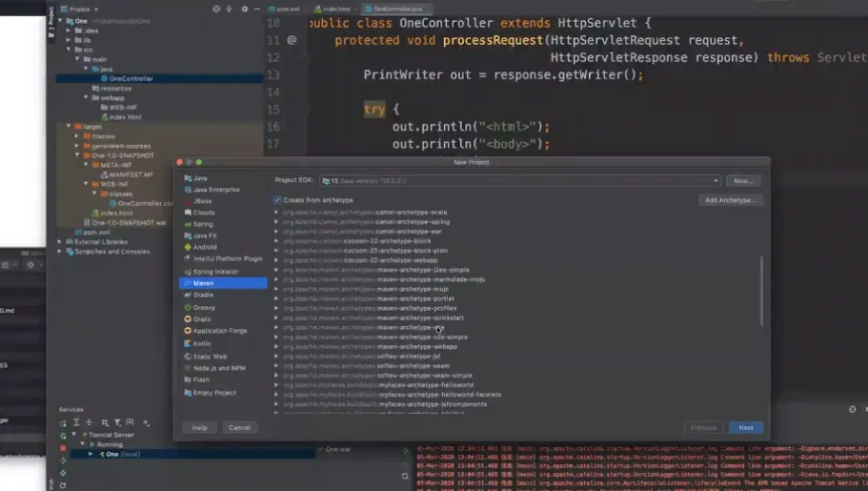
Task: Select Kotlin in New Project type list
Action: coord(201,343)
